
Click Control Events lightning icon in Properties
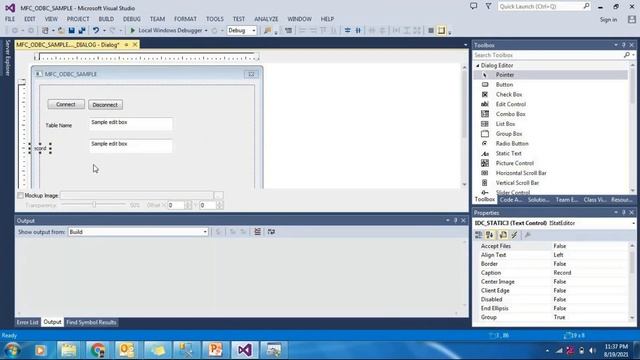(514, 235)
